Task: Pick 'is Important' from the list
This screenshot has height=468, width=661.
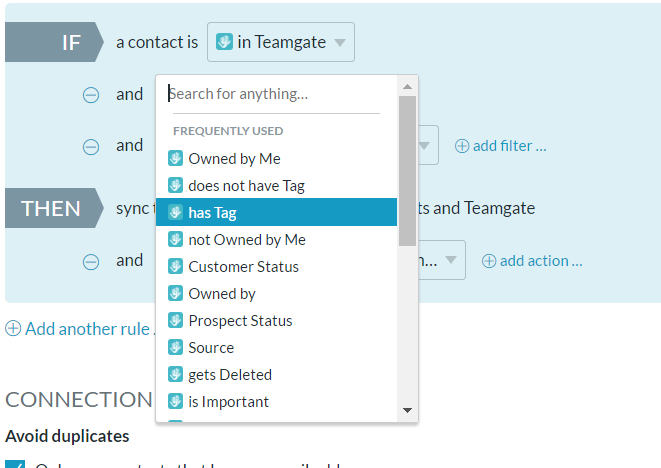Action: (277, 401)
